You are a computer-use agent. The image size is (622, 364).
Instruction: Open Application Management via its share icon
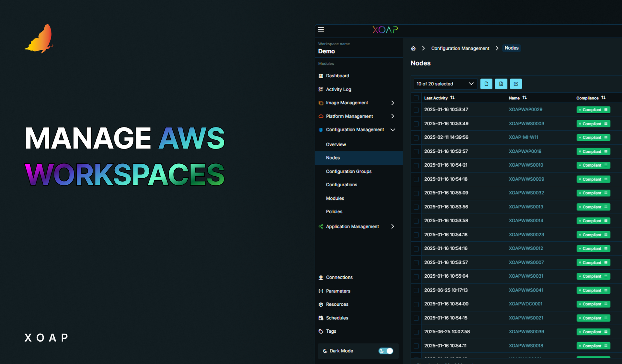321,226
